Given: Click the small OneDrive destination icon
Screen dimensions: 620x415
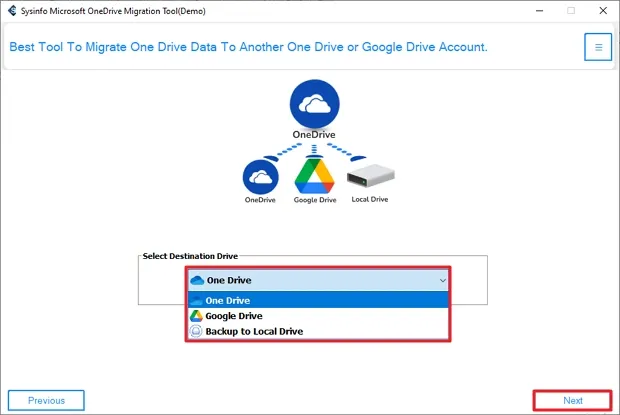Looking at the screenshot, I should [x=260, y=177].
